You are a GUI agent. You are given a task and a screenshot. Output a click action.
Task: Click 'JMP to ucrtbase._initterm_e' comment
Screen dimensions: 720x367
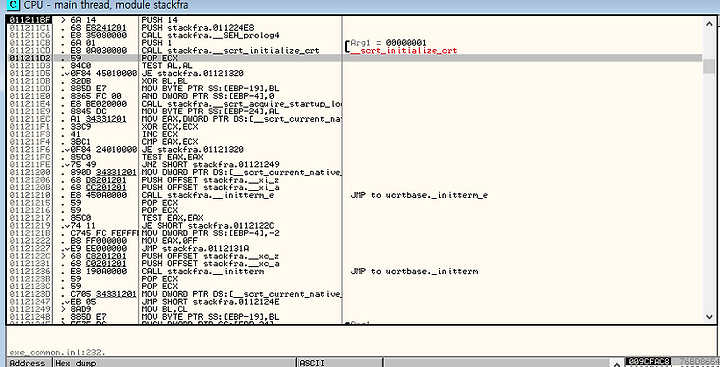(x=419, y=195)
